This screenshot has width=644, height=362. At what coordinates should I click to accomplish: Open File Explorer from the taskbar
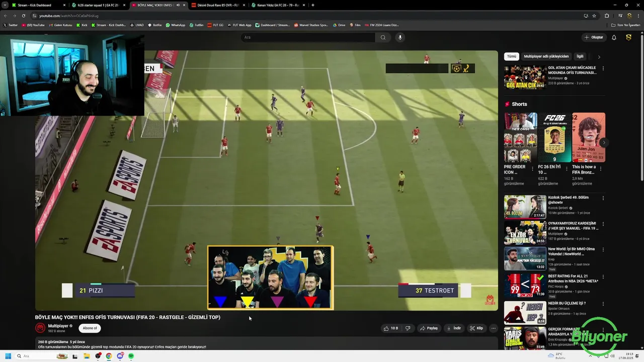(x=87, y=356)
